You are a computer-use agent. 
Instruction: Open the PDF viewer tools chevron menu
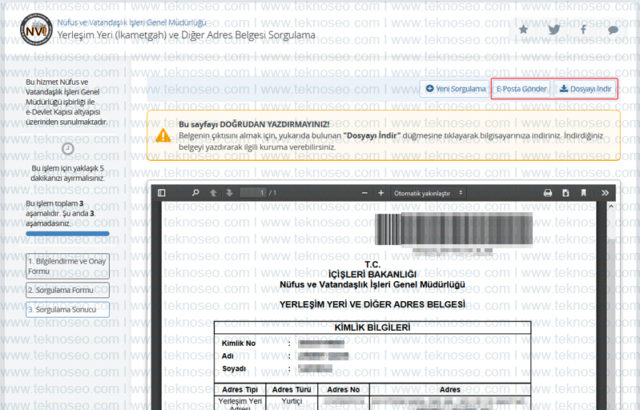pos(605,193)
